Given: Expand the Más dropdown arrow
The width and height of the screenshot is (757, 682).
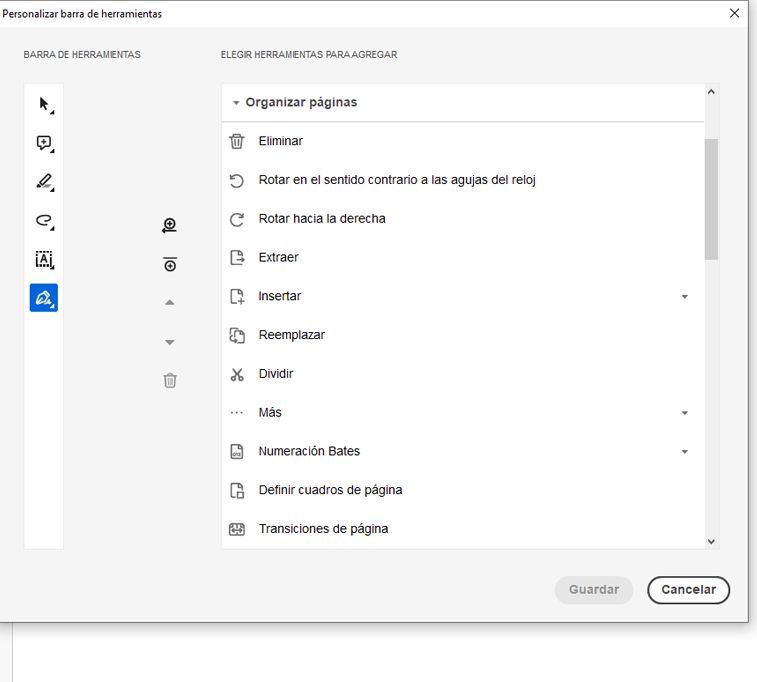Looking at the screenshot, I should 685,413.
